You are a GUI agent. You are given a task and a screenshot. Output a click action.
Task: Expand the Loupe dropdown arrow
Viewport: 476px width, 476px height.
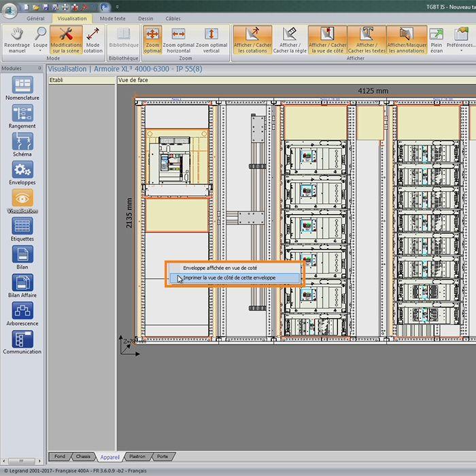(40, 51)
